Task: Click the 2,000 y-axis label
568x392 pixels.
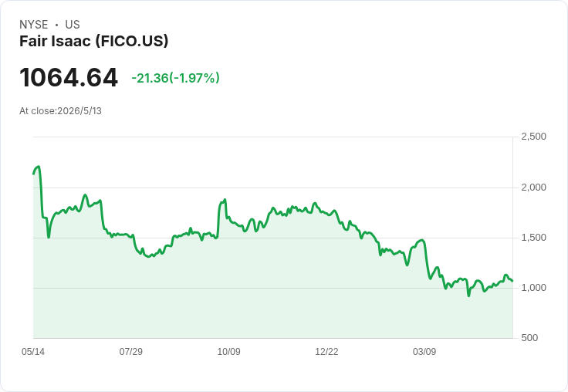Action: point(533,188)
